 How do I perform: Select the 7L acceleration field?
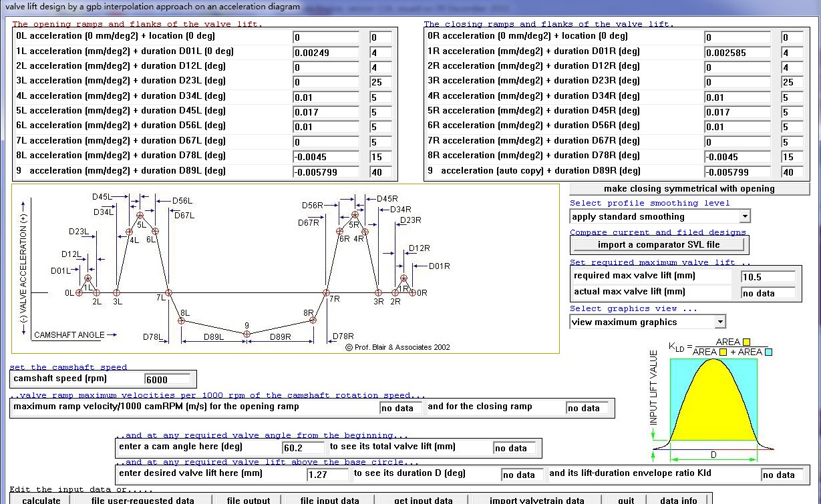tap(326, 142)
